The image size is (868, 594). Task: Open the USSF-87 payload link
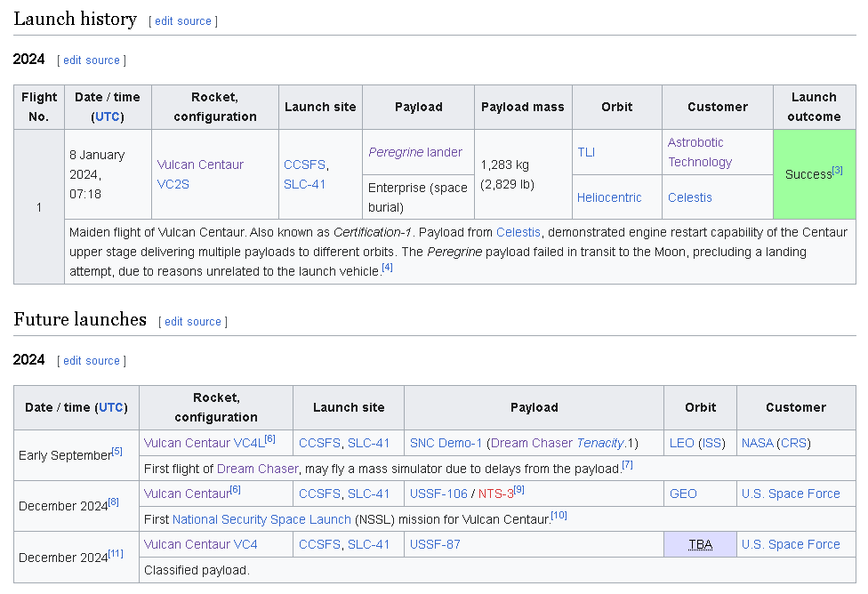click(435, 545)
